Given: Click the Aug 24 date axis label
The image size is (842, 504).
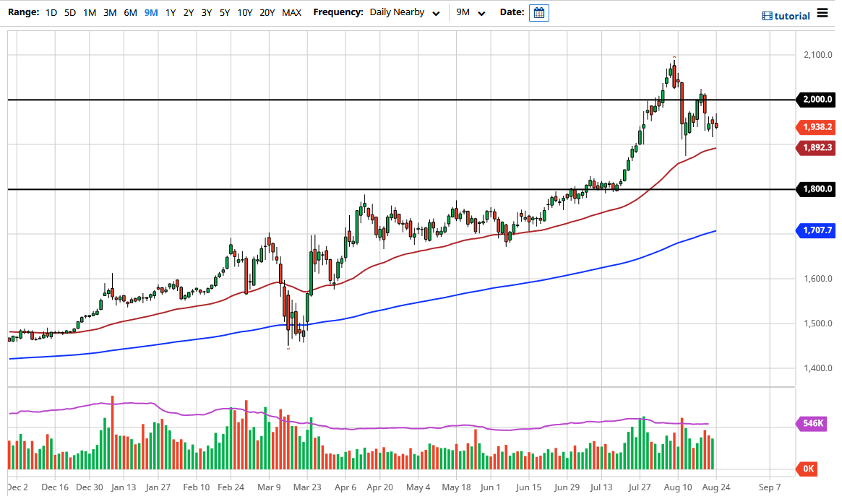Looking at the screenshot, I should pyautogui.click(x=716, y=487).
